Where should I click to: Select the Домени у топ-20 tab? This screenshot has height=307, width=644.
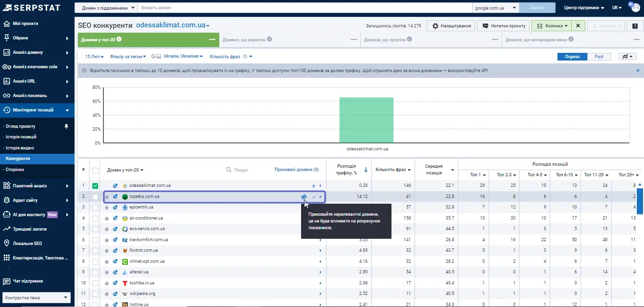coord(148,40)
